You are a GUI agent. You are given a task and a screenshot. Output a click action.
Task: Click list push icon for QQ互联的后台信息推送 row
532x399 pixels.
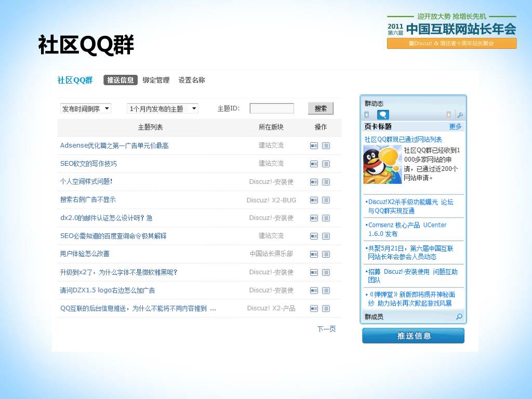click(x=326, y=309)
